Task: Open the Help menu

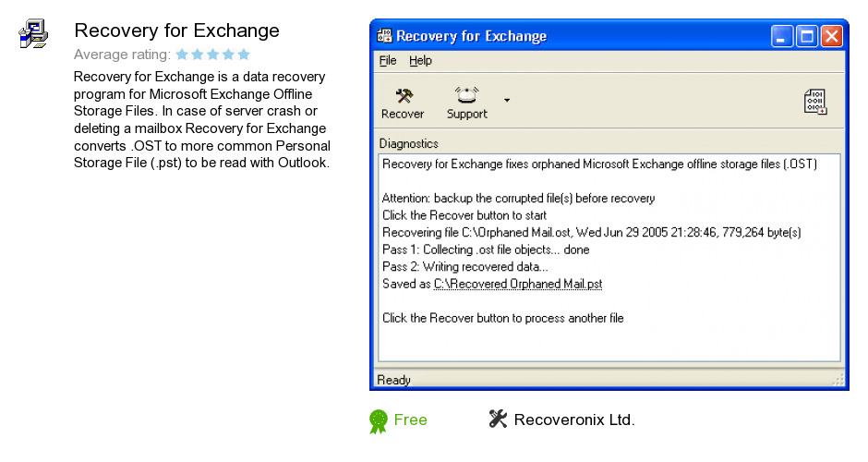Action: point(420,60)
